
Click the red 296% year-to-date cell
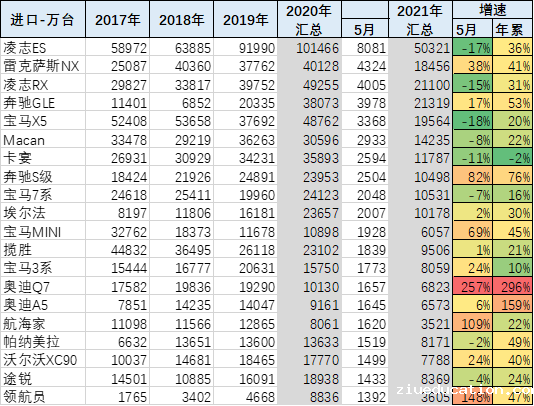click(x=513, y=286)
